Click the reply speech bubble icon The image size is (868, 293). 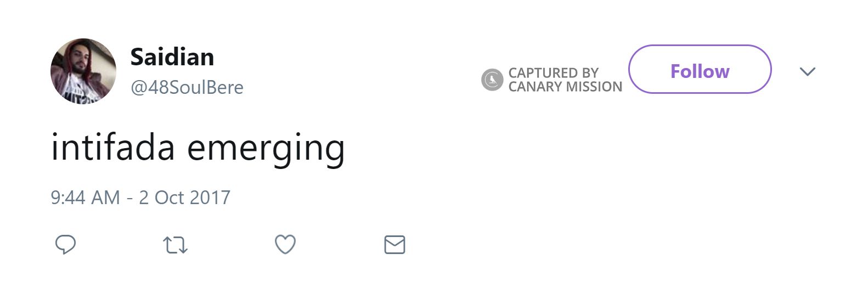[65, 245]
